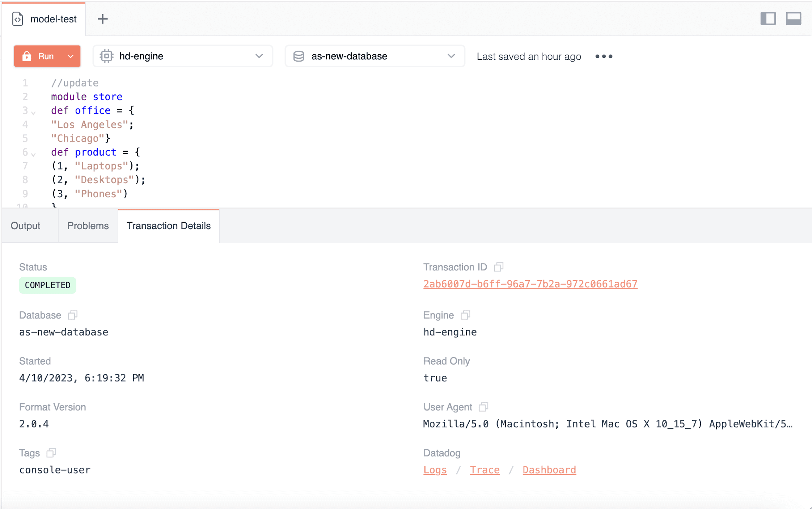Screen dimensions: 812x509
Task: Add a new editor tab
Action: point(103,19)
